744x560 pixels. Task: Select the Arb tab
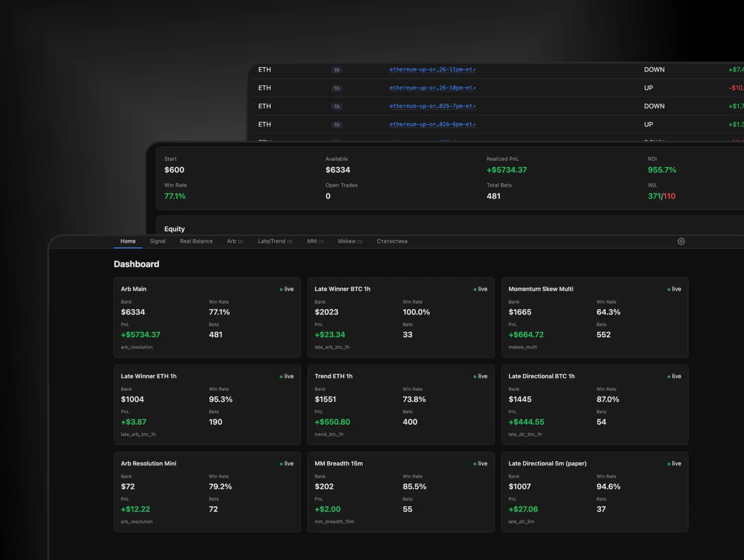pos(235,241)
